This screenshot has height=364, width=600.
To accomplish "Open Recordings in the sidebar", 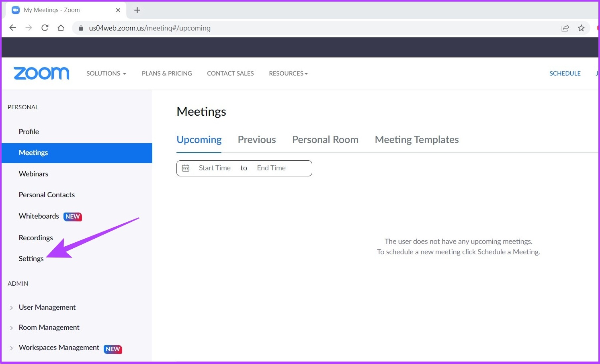I will [x=36, y=238].
